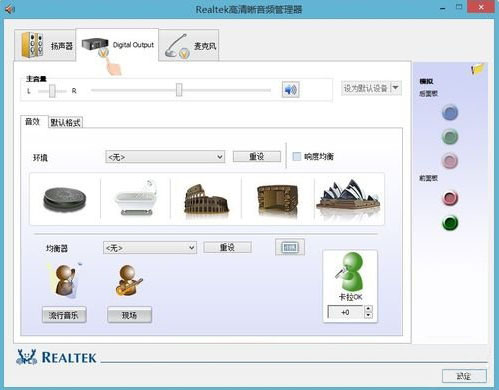Screen dimensions: 499x390
Task: Decrease the karaoke key value
Action: tap(368, 315)
